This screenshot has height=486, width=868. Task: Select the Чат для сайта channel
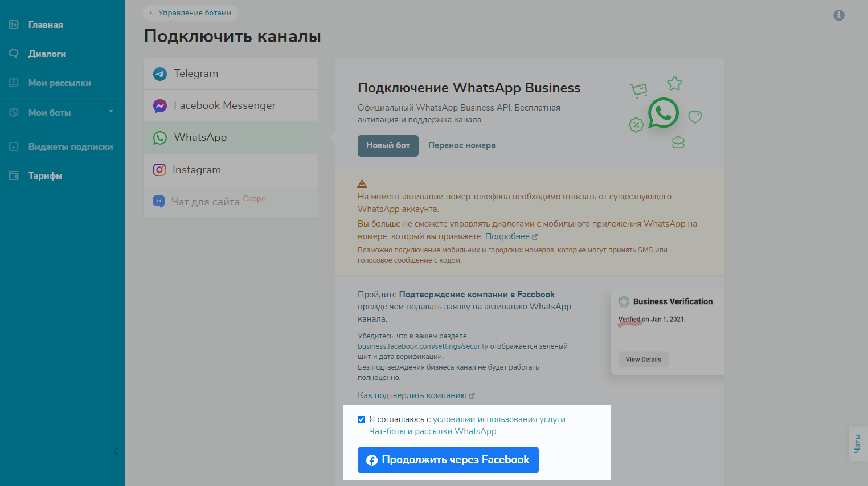pos(231,201)
